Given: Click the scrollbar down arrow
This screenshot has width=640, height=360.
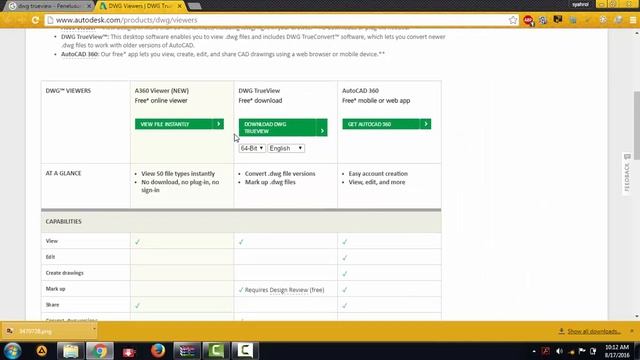Looking at the screenshot, I should coord(636,316).
